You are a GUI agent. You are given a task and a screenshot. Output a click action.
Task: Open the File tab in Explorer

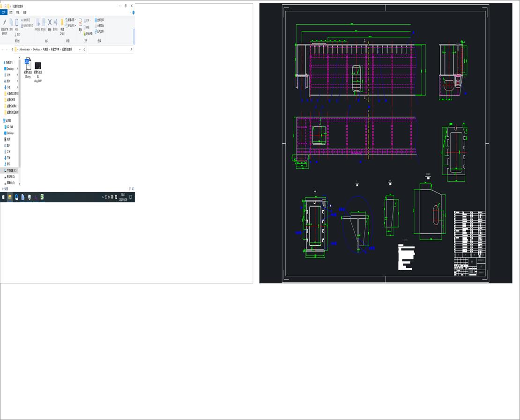point(4,12)
